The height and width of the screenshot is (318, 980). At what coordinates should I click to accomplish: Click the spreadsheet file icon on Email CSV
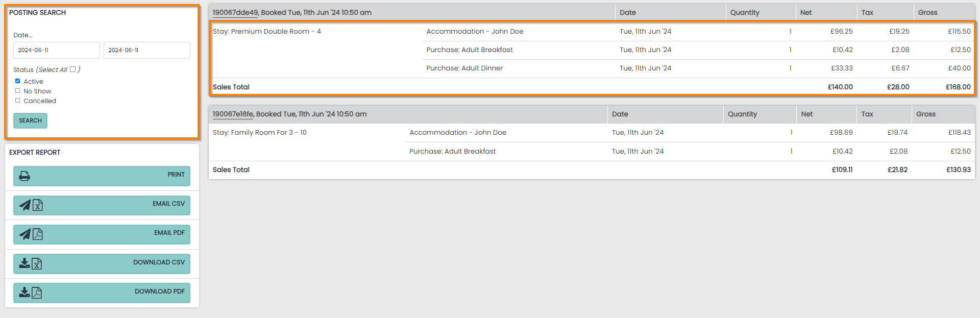click(x=38, y=205)
